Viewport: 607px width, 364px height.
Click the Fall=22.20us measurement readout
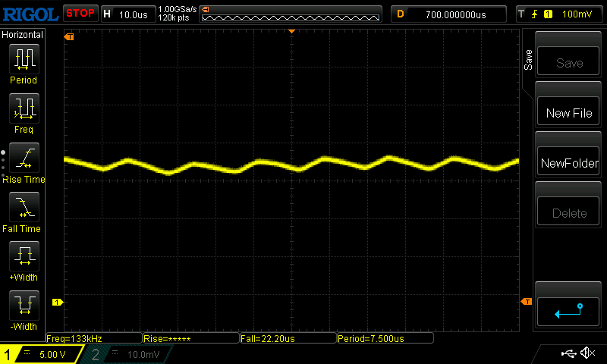(288, 338)
